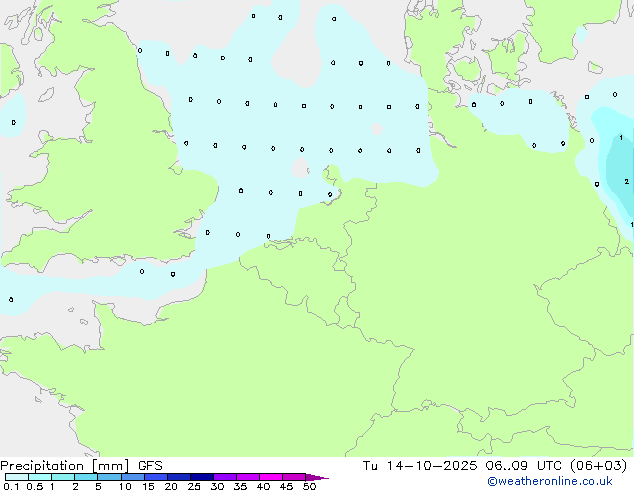Image resolution: width=634 pixels, height=490 pixels.
Task: Click the "GFS" model label
Action: click(x=150, y=466)
